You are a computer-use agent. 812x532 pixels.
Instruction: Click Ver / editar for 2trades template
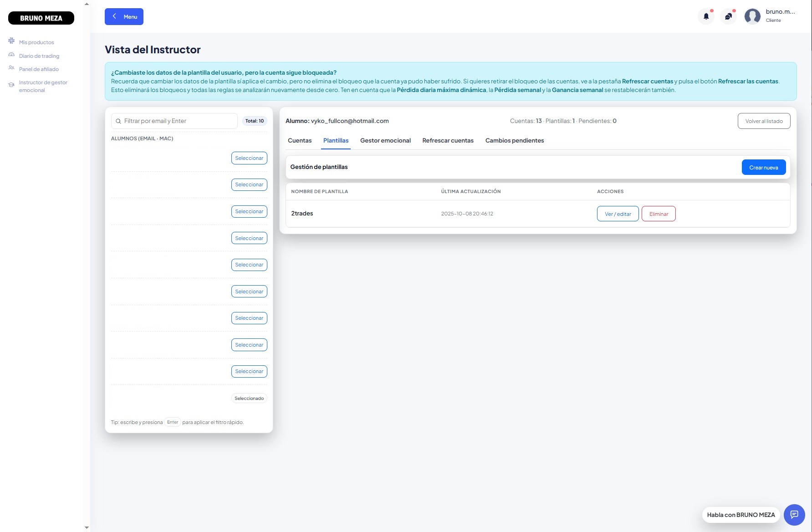[x=618, y=214]
